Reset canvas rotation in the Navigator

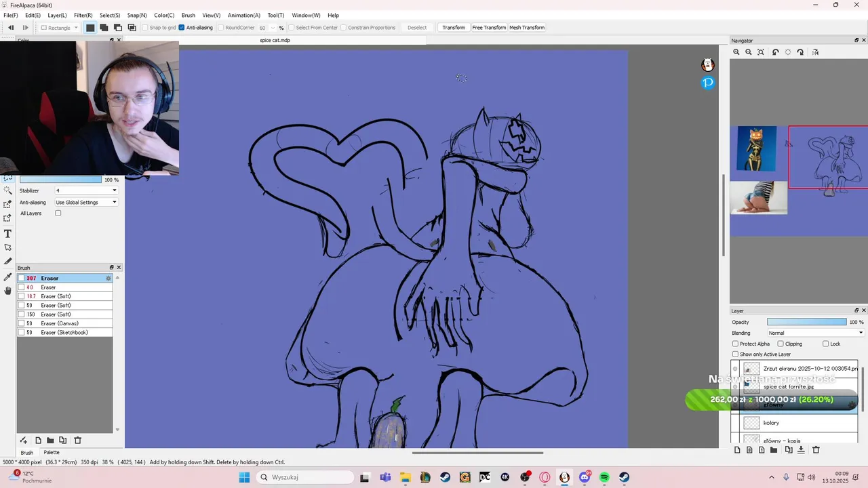coord(788,52)
